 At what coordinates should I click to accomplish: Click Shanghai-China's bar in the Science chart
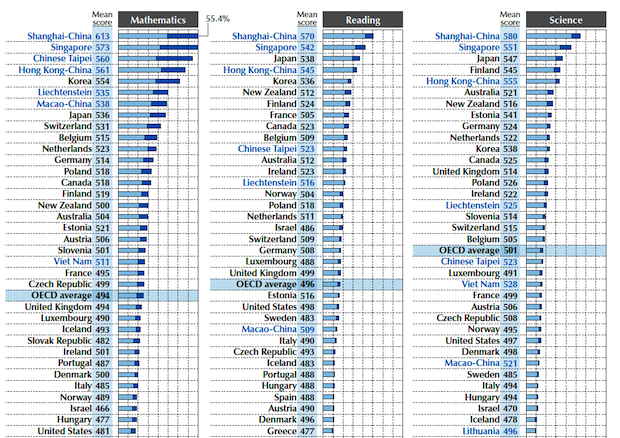tap(570, 35)
